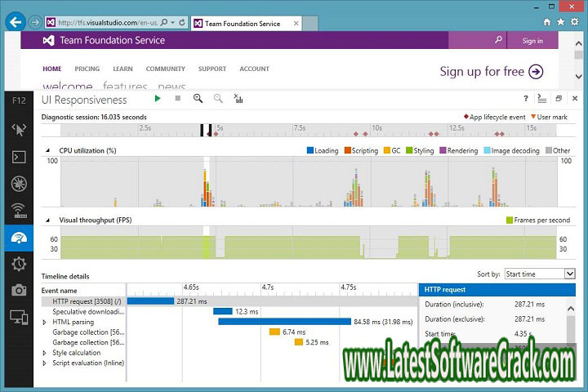Click the browser Back arrow button
The image size is (588, 392).
(16, 22)
